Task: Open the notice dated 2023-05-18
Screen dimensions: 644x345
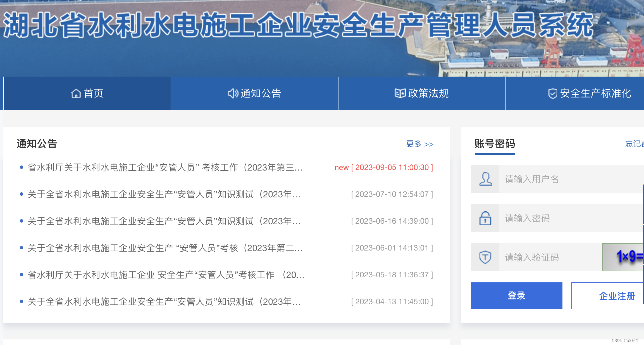Action: tap(166, 275)
